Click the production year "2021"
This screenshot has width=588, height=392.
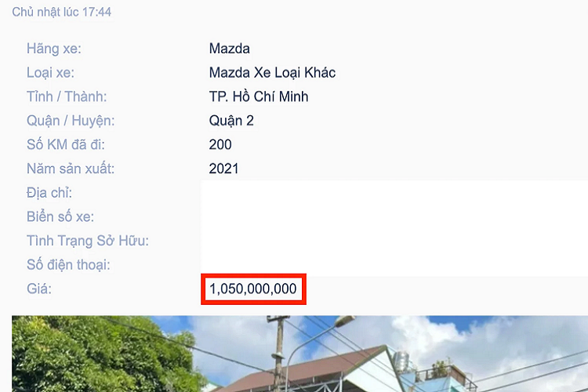pyautogui.click(x=223, y=169)
